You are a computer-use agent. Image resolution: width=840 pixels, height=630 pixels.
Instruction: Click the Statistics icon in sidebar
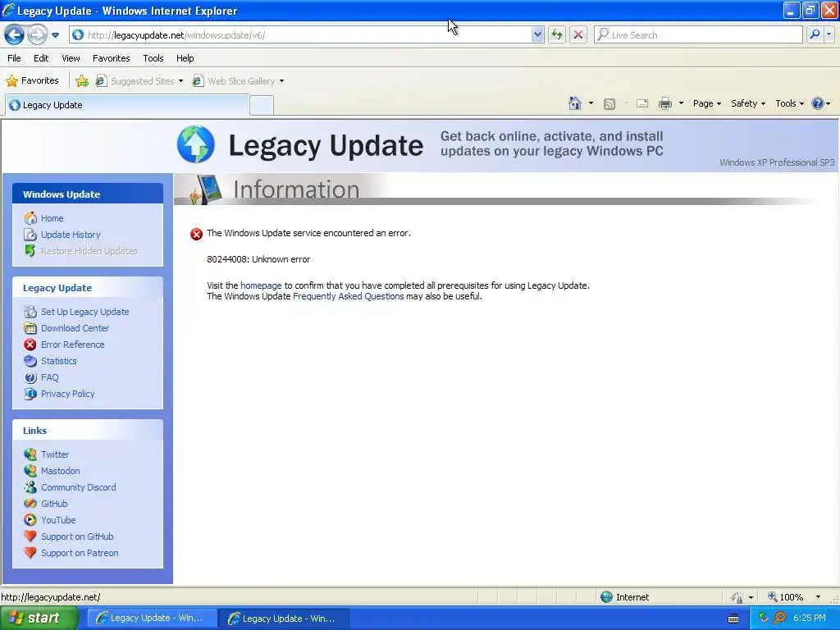30,361
